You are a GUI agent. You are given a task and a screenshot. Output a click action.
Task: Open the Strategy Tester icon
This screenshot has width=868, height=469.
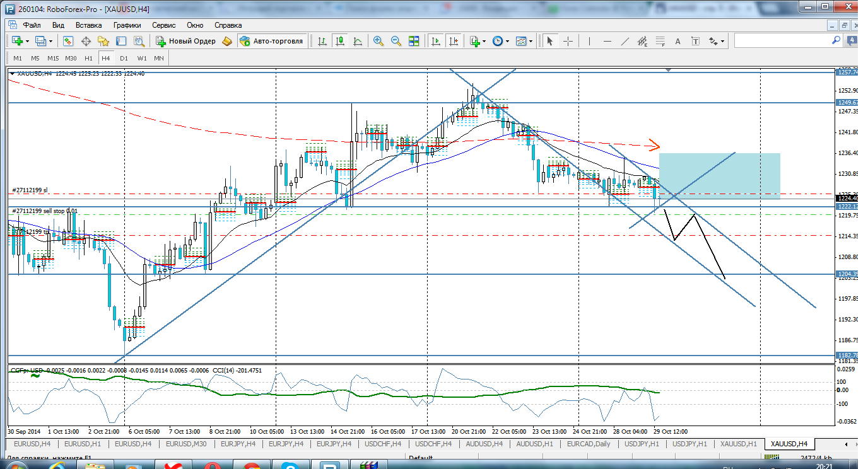pos(139,41)
